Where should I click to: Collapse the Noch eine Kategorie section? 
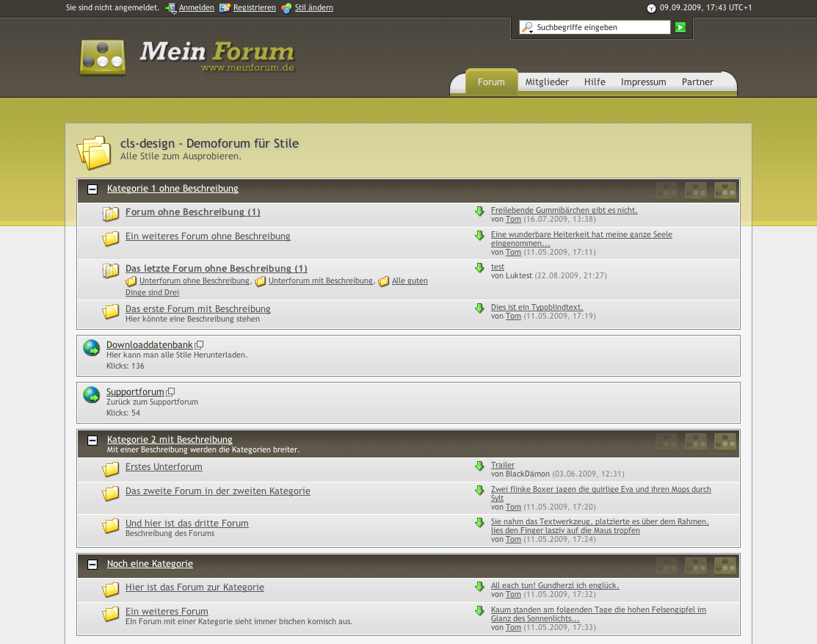point(92,565)
